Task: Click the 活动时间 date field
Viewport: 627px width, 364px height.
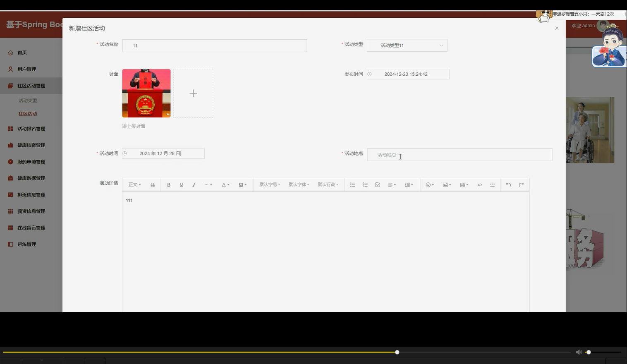Action: point(163,153)
